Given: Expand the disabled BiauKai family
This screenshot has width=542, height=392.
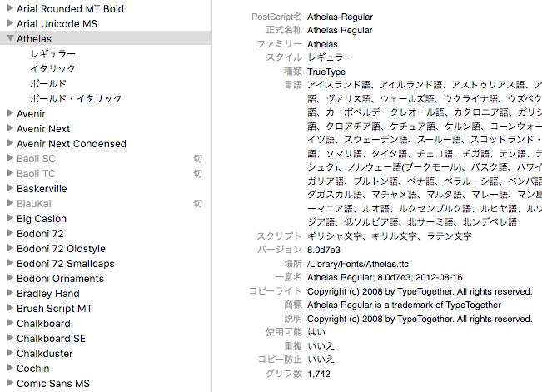Looking at the screenshot, I should tap(10, 203).
